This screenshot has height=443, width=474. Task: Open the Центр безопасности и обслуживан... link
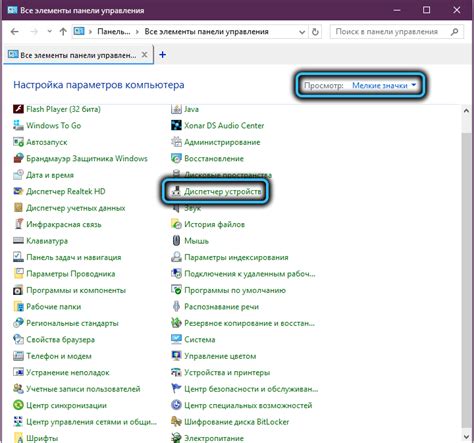[x=251, y=389]
